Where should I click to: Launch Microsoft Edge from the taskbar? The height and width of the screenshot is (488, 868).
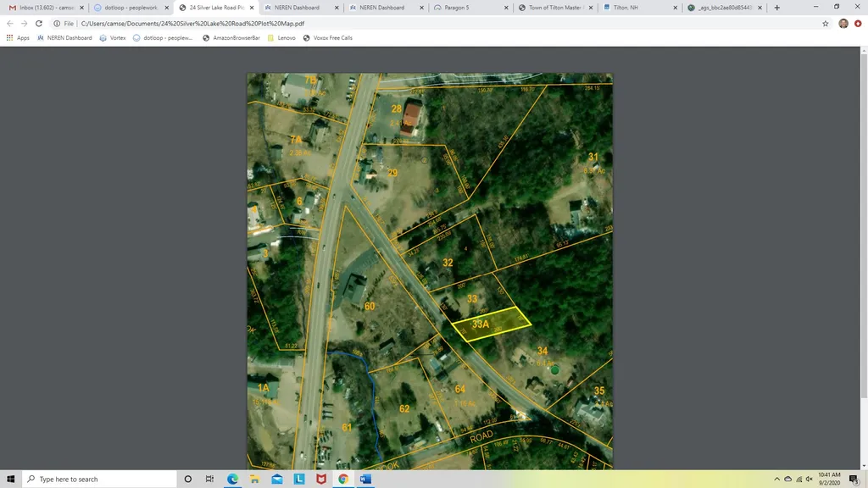[x=232, y=480]
